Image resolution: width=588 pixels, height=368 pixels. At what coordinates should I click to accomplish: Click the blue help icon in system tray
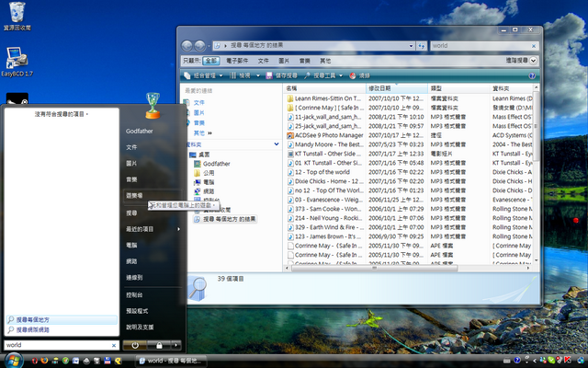click(x=517, y=361)
